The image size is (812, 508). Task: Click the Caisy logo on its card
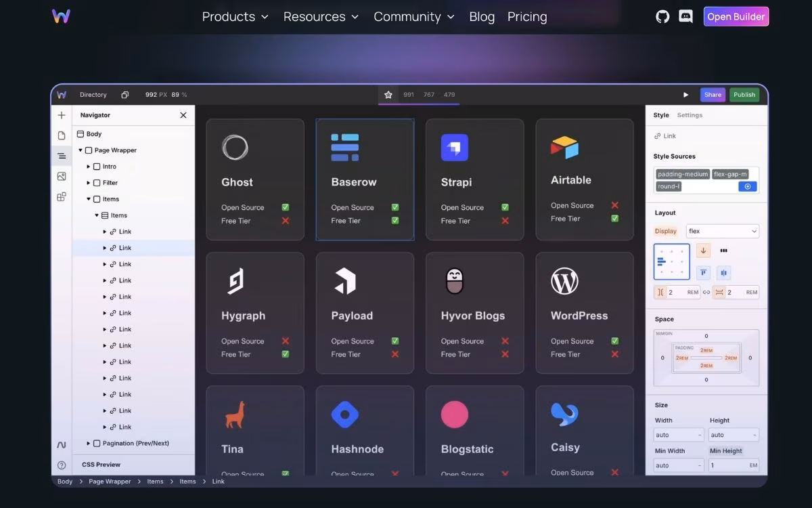[x=564, y=415]
